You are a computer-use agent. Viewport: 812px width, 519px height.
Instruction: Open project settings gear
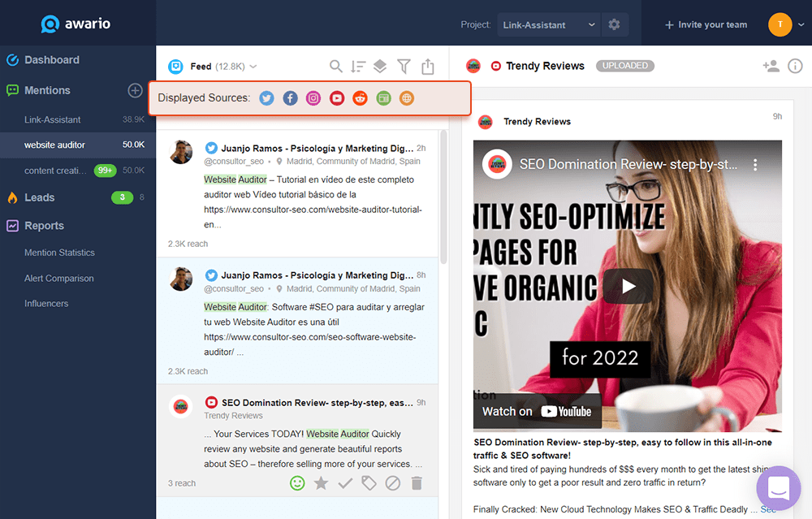614,24
